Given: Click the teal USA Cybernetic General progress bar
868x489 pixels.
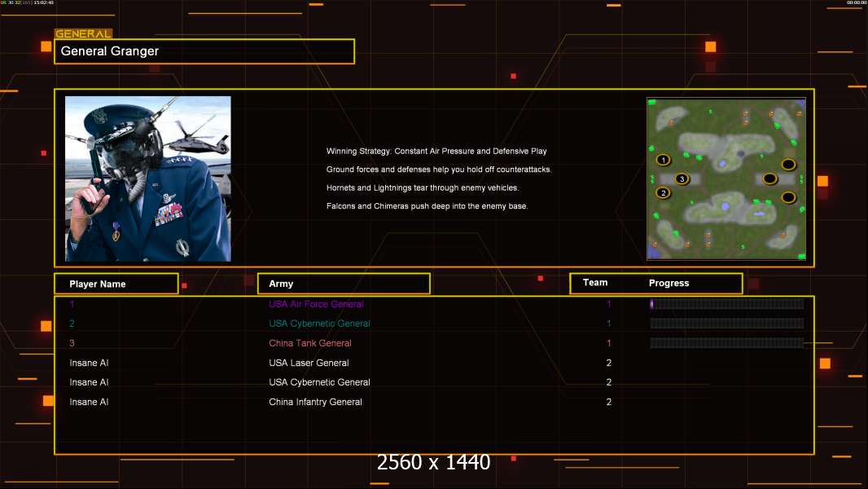Looking at the screenshot, I should coord(727,324).
